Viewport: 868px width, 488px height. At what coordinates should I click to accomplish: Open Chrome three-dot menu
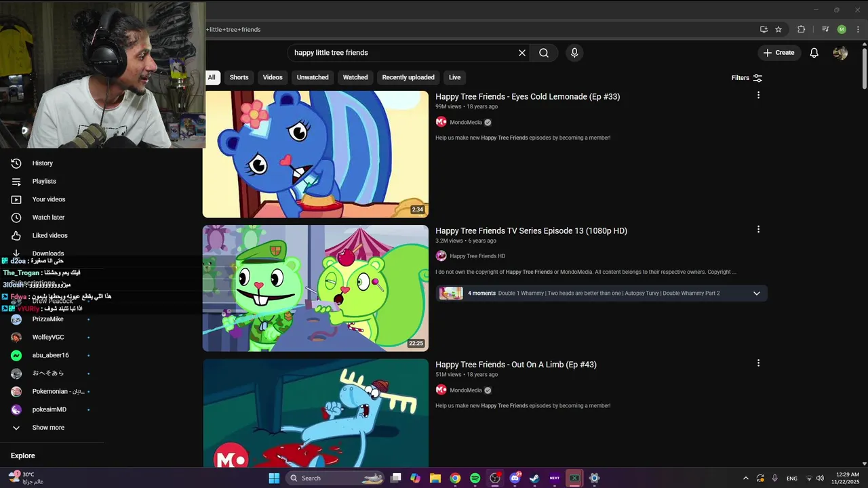tap(857, 29)
